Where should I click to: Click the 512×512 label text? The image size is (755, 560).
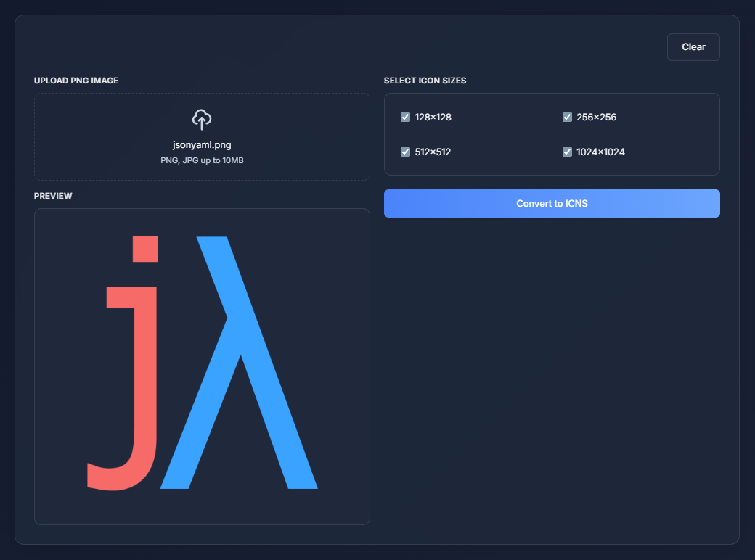433,152
